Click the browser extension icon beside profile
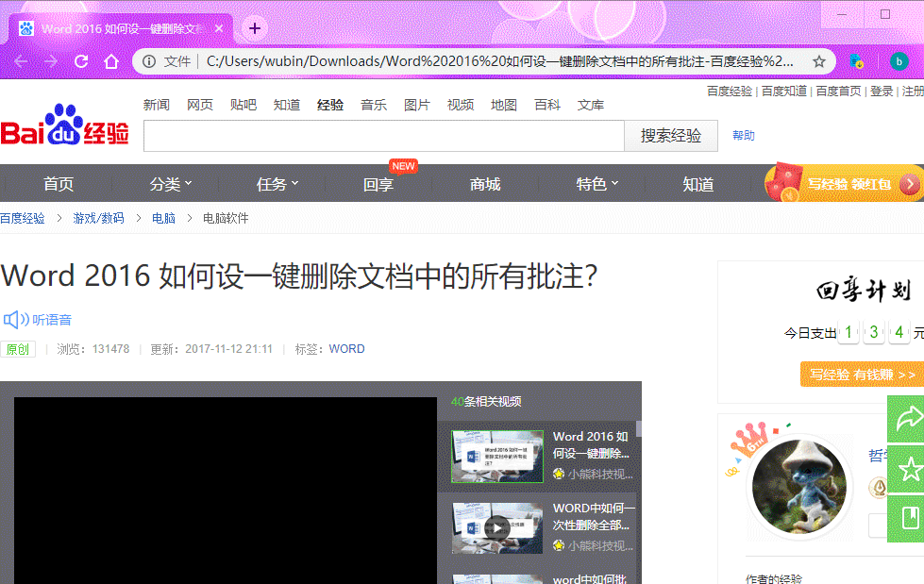This screenshot has width=924, height=584. tap(857, 61)
